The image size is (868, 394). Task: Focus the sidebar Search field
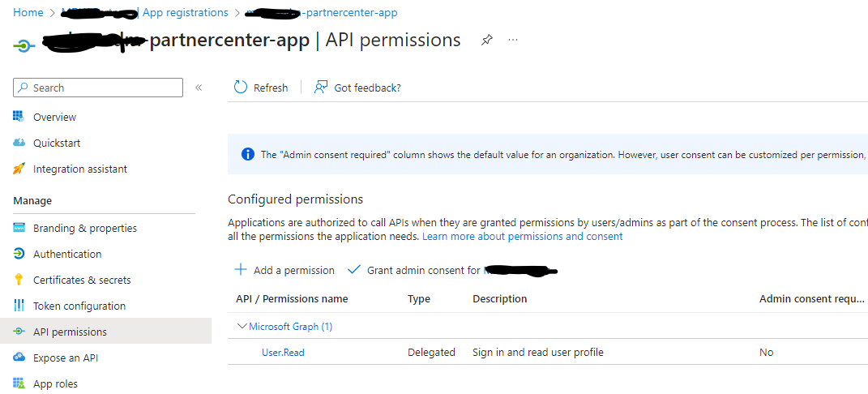98,88
